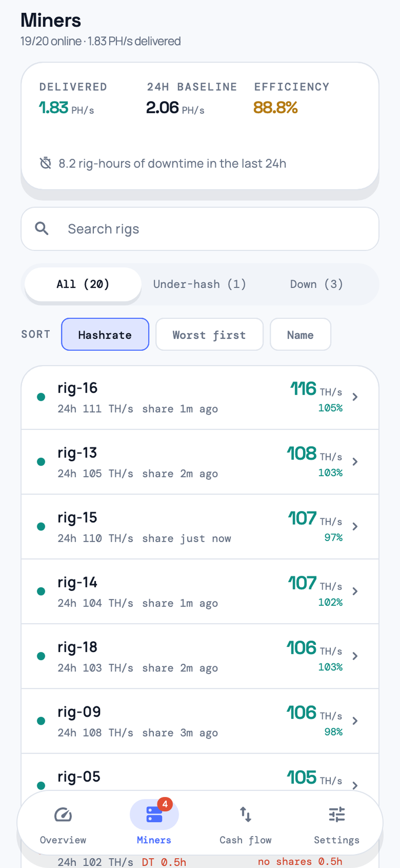Screen dimensions: 400x868
Task: Click rig-09 98% efficiency figure
Action: click(333, 731)
